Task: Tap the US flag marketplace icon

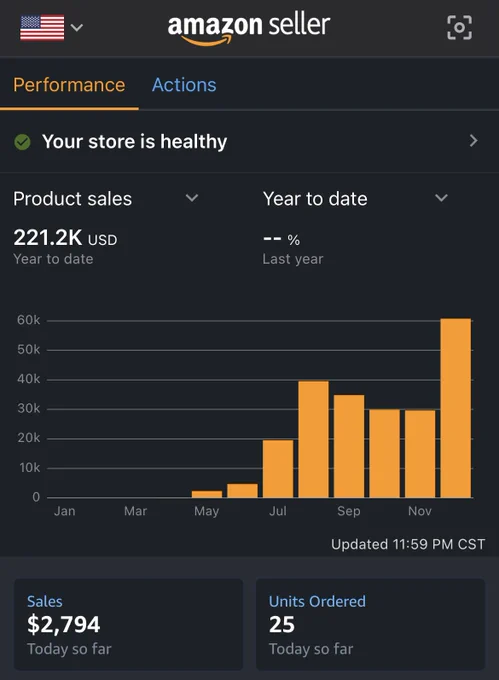Action: [42, 28]
